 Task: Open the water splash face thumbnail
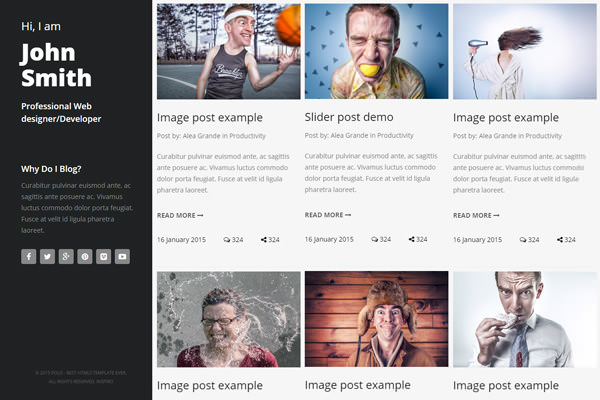click(228, 319)
